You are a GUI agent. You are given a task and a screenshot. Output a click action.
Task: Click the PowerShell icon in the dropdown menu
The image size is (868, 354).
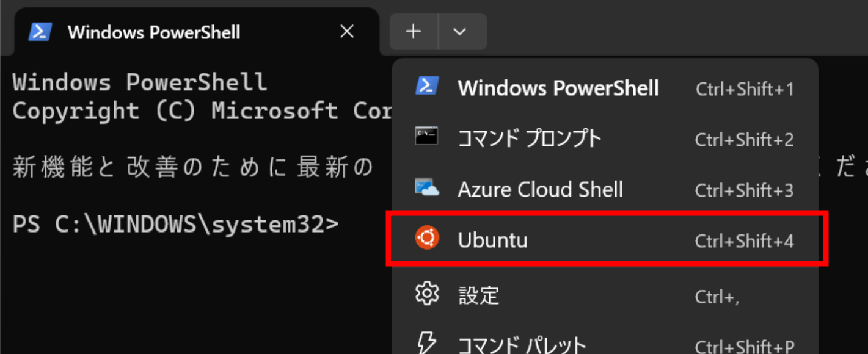tap(427, 86)
